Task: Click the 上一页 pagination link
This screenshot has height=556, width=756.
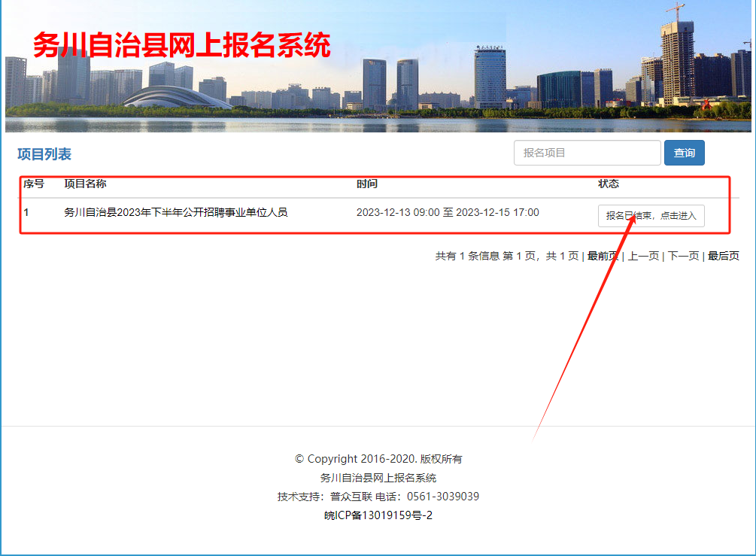Action: tap(643, 256)
